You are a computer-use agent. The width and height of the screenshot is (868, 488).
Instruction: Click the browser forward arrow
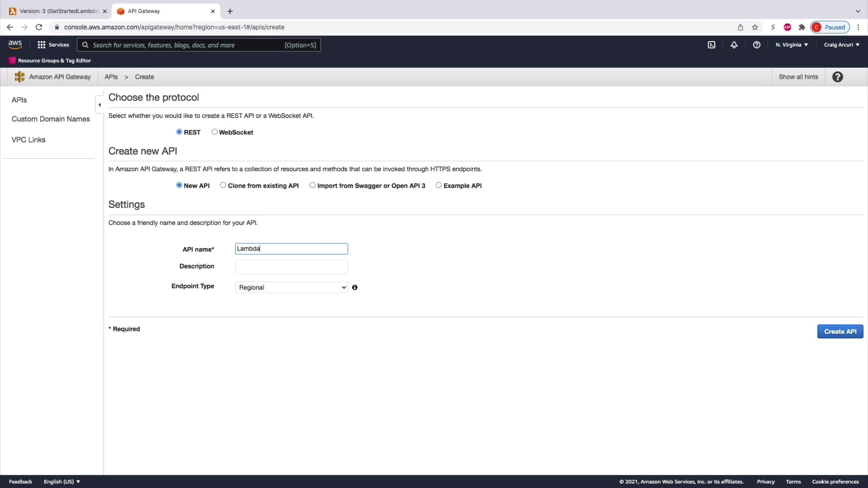(x=24, y=27)
